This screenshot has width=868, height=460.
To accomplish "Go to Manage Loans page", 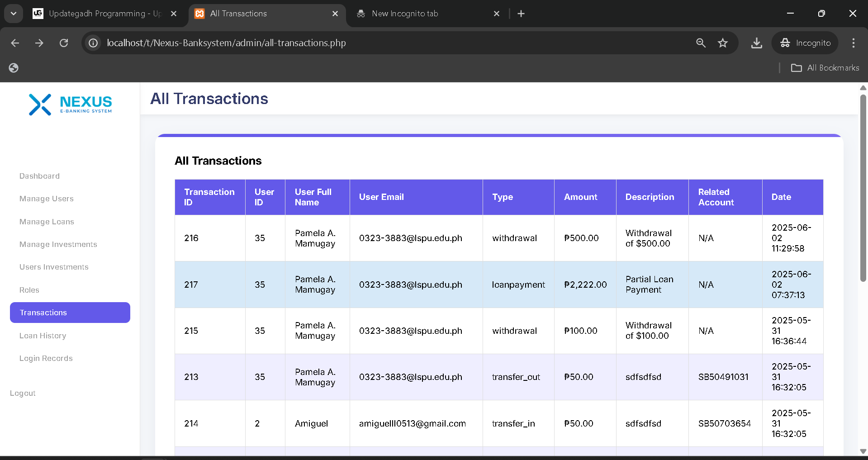I will pos(47,222).
